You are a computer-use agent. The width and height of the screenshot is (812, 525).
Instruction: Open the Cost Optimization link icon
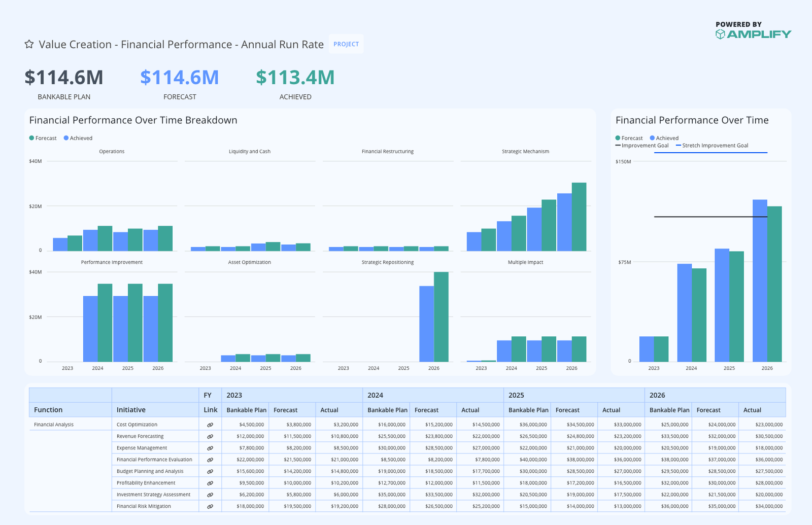pyautogui.click(x=210, y=425)
